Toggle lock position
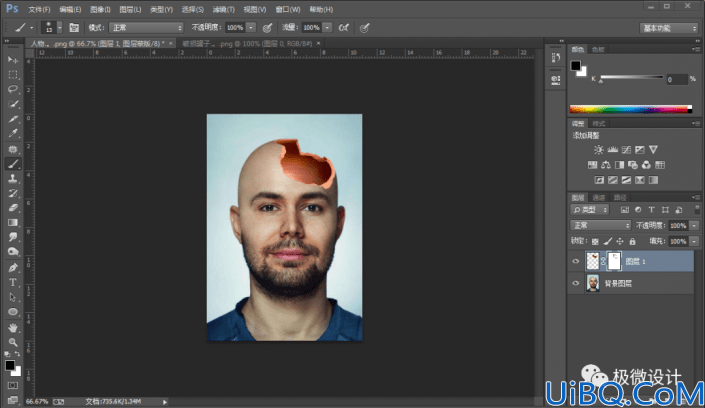The height and width of the screenshot is (408, 705). coord(620,242)
